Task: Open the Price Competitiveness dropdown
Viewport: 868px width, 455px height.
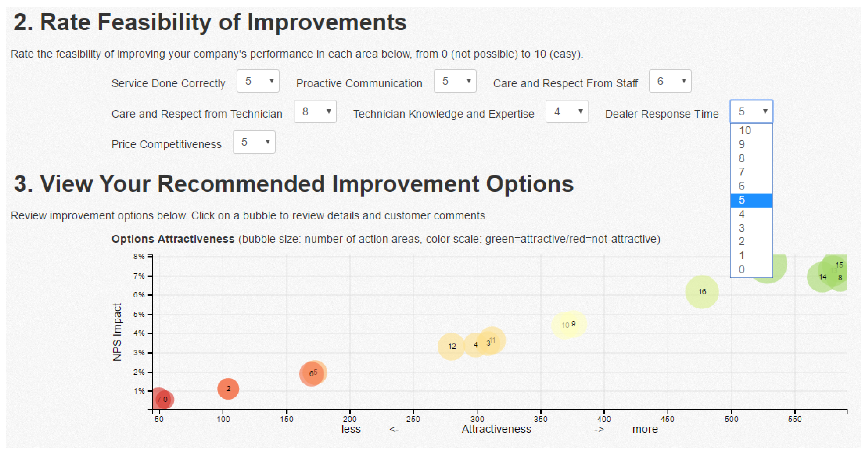Action: point(254,142)
